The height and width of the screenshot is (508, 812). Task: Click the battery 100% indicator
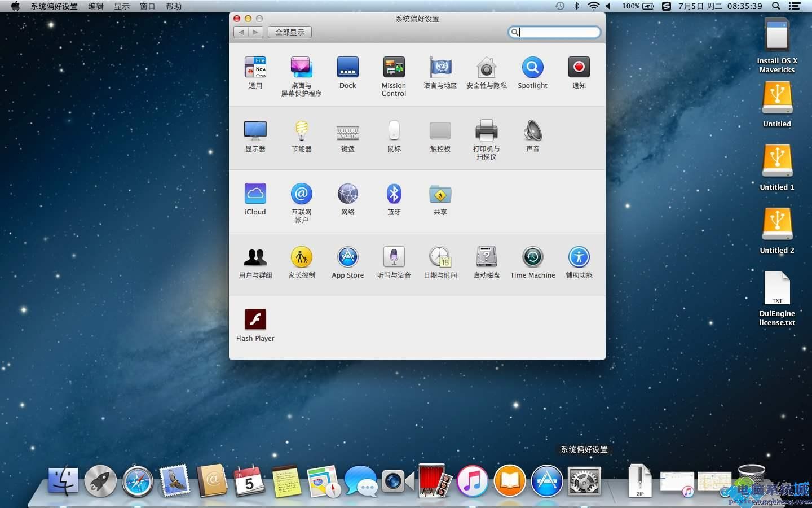point(638,6)
